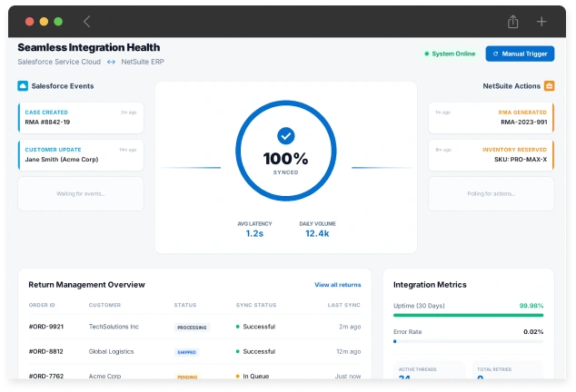
Task: Open the share icon in title bar
Action: click(512, 22)
